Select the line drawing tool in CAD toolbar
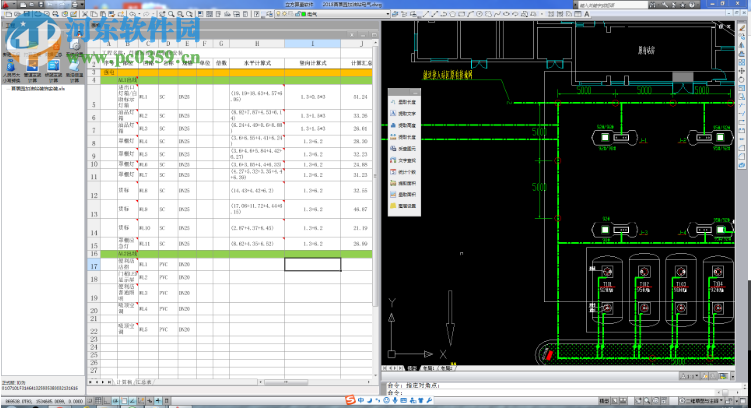This screenshot has height=415, width=751. [x=425, y=14]
